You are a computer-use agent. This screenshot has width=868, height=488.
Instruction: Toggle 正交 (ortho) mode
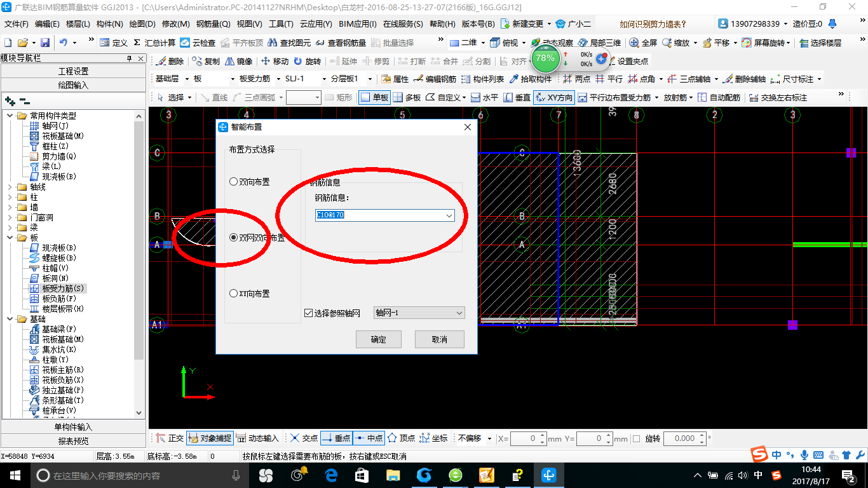point(170,438)
